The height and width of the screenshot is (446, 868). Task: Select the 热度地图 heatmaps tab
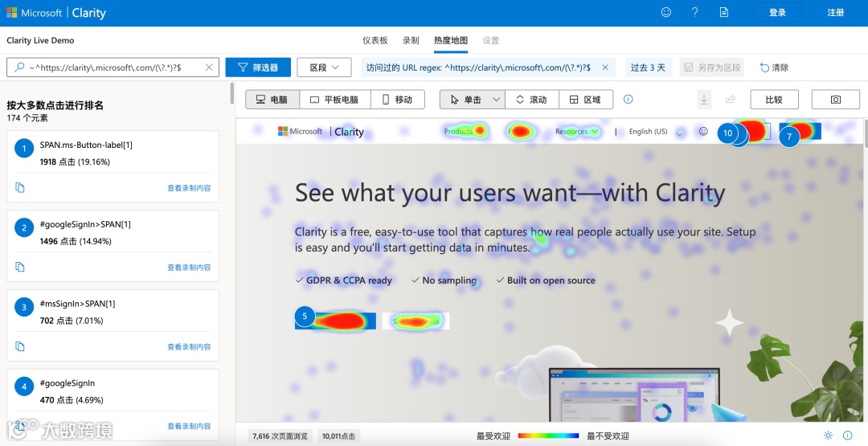click(451, 40)
